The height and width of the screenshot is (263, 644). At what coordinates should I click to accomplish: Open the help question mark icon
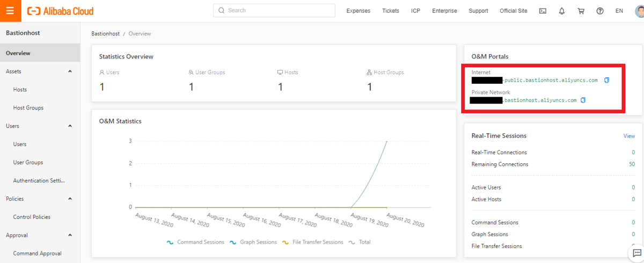[x=600, y=11]
